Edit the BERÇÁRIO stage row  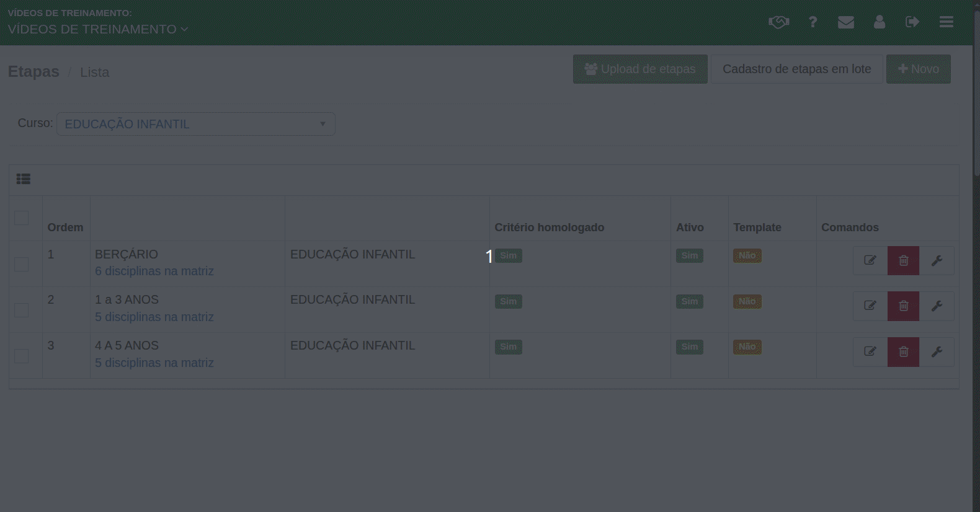point(870,260)
